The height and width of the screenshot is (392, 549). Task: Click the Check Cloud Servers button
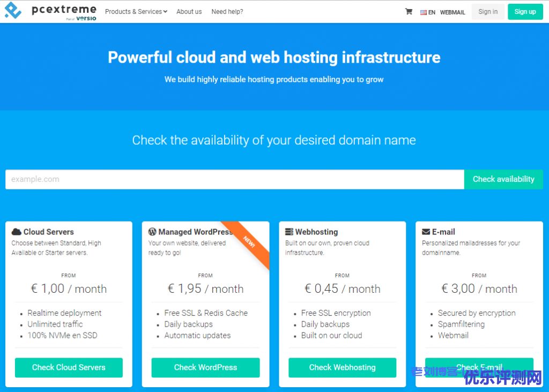tap(69, 367)
